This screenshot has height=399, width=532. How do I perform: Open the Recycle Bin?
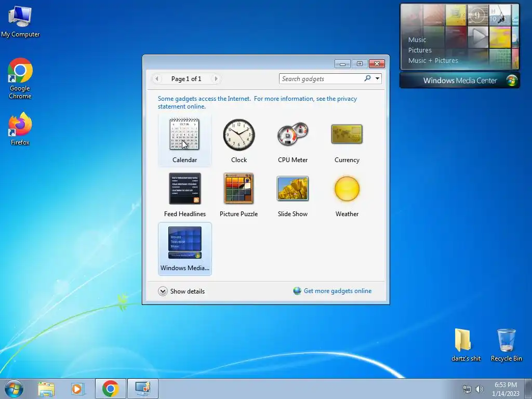pyautogui.click(x=506, y=345)
